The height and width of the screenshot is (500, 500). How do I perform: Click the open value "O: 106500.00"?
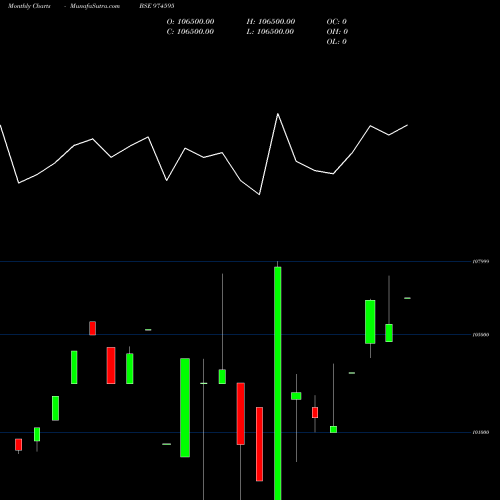190,22
